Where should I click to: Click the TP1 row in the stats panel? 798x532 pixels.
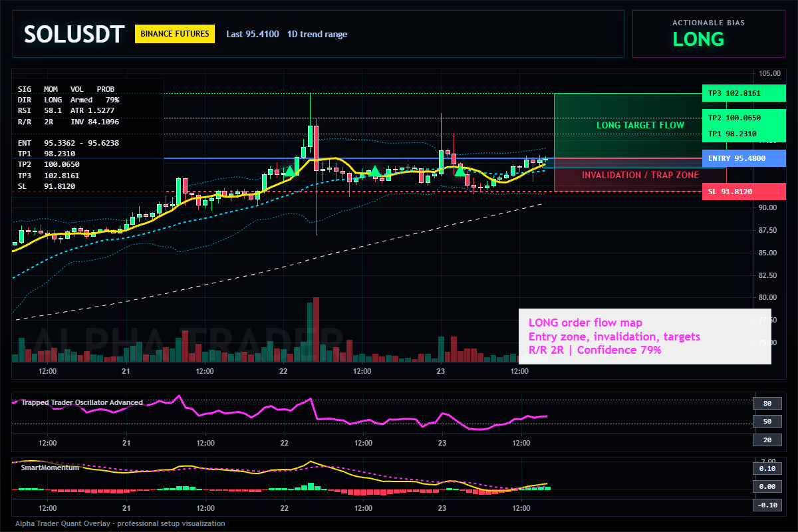click(x=47, y=154)
